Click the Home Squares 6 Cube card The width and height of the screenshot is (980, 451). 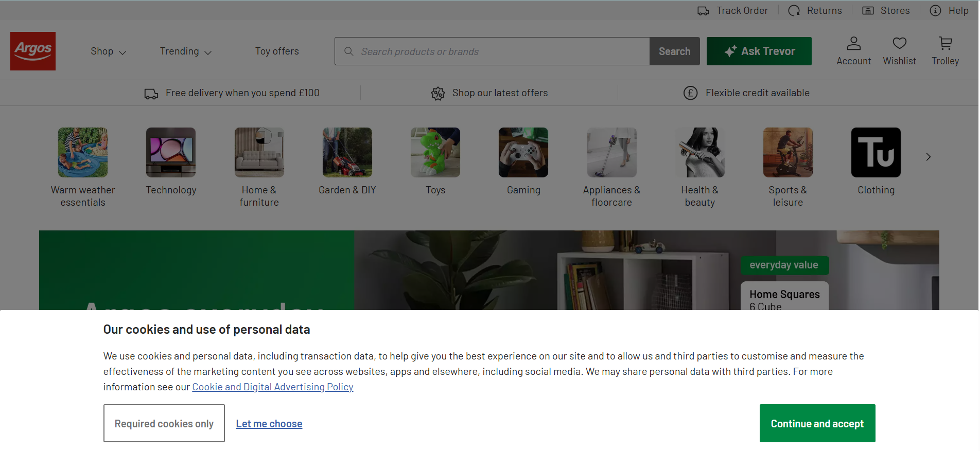click(x=785, y=296)
